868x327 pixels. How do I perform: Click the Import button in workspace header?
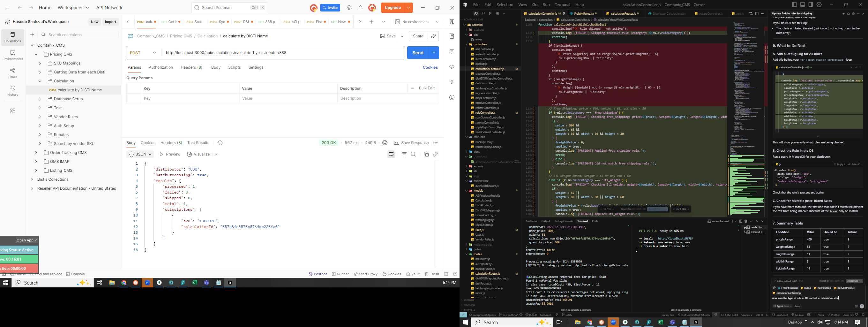[110, 22]
